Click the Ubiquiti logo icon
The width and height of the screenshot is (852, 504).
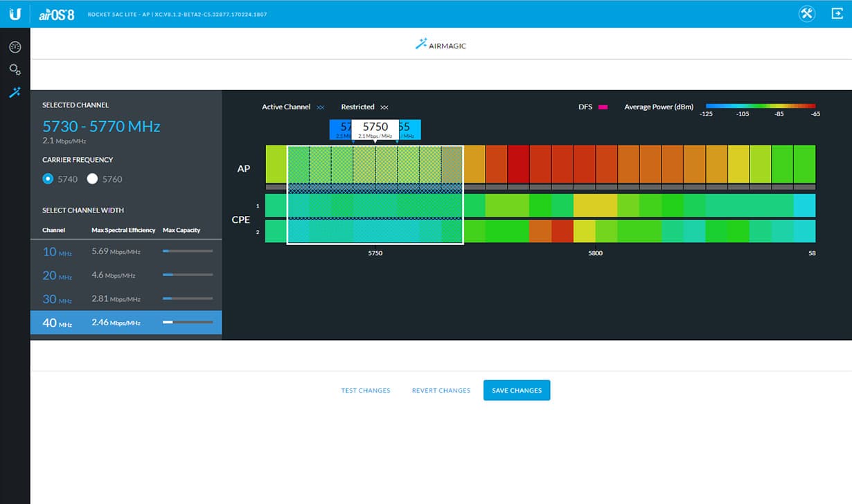tap(15, 14)
